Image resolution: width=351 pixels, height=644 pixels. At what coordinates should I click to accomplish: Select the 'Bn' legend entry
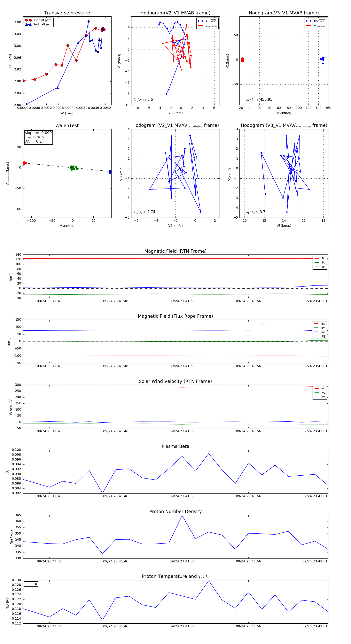(320, 267)
